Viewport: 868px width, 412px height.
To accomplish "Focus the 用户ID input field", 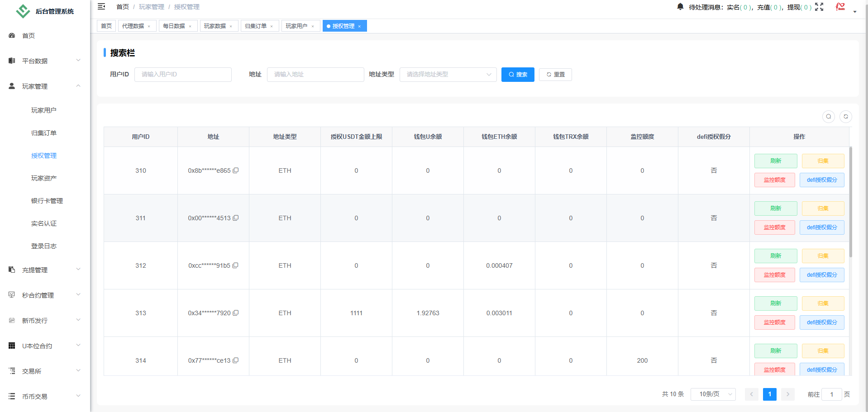I will point(183,75).
